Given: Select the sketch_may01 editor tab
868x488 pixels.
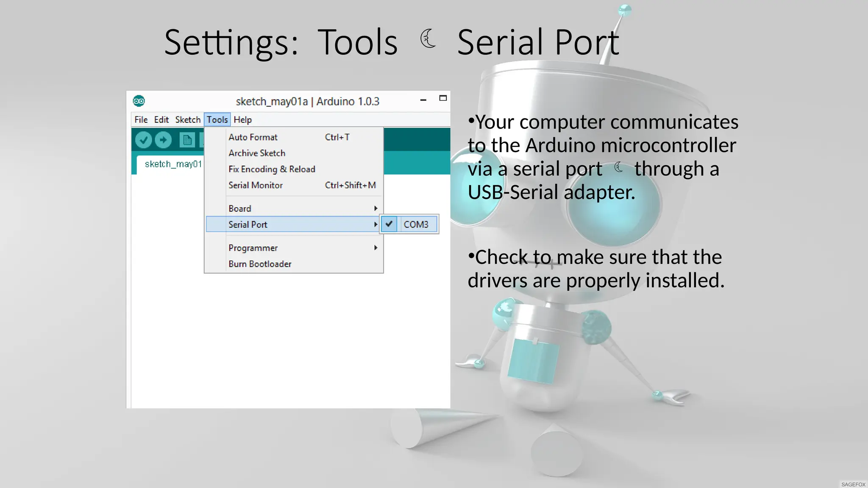Looking at the screenshot, I should click(170, 164).
